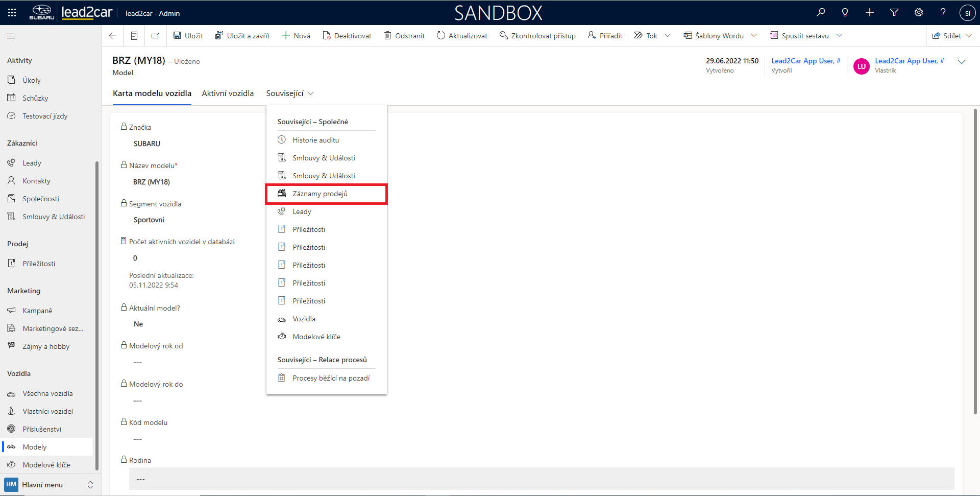Expand the Šablony Wordu dropdown
Screen dimensions: 980x496
click(x=754, y=36)
